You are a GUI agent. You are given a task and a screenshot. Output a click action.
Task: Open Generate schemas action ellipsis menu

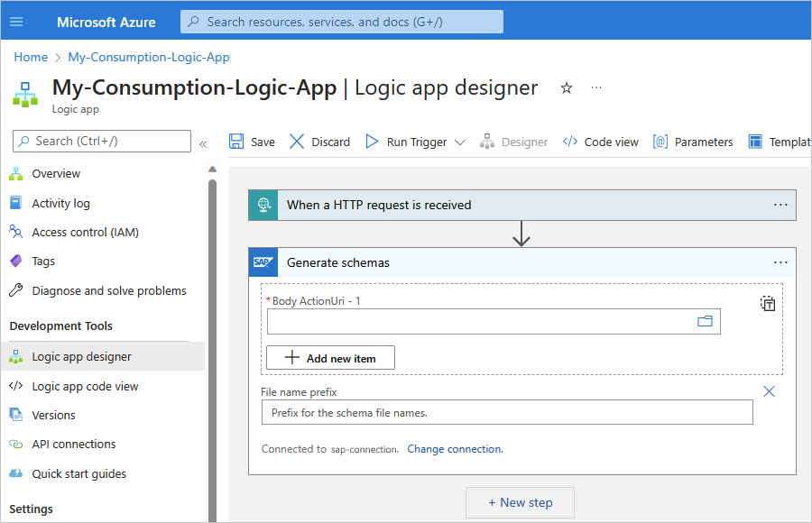tap(780, 262)
